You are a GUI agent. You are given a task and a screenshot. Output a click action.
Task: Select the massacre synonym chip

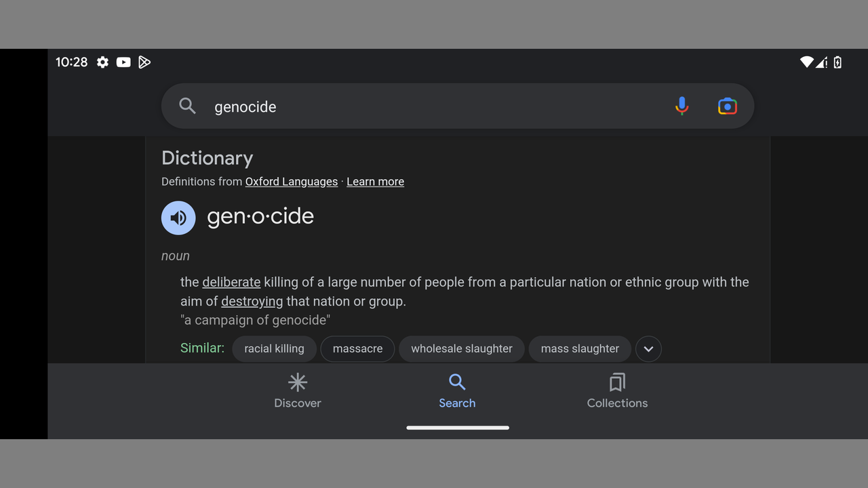click(x=357, y=349)
